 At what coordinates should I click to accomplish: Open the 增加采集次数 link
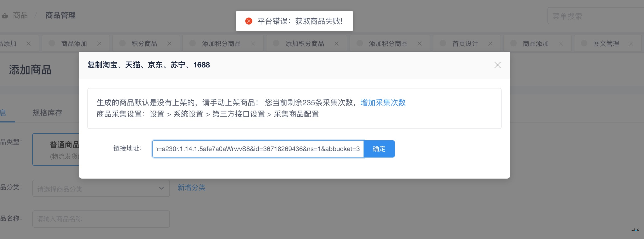point(383,103)
